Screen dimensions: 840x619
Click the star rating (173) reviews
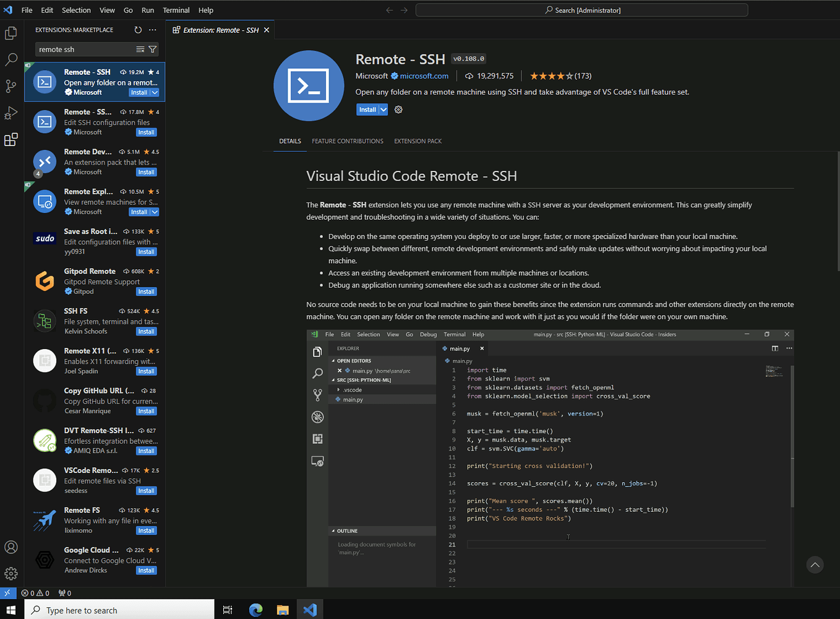pyautogui.click(x=560, y=76)
